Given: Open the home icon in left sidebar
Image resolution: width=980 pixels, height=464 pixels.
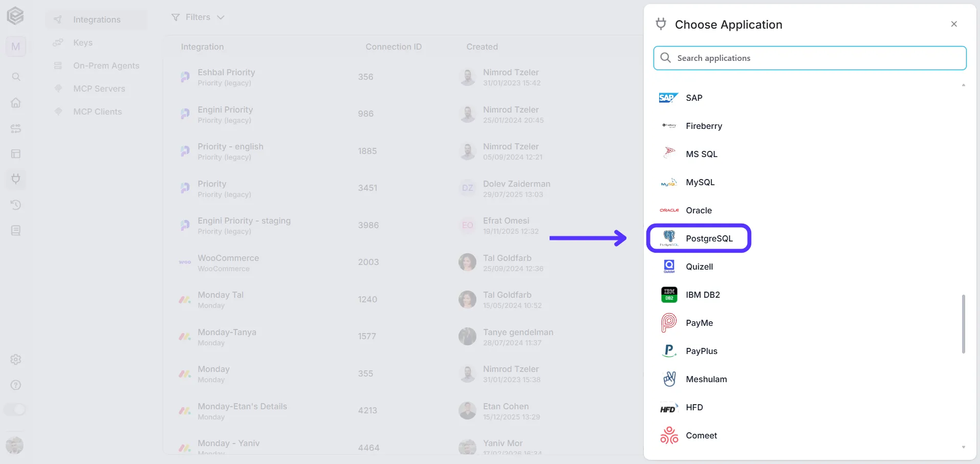Looking at the screenshot, I should [x=16, y=102].
